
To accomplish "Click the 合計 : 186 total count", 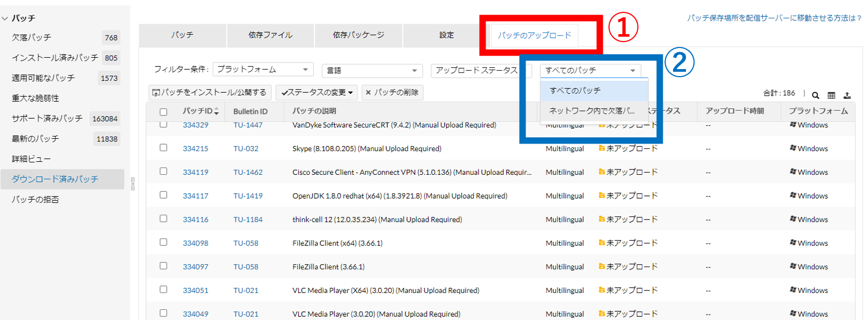I will pos(779,93).
